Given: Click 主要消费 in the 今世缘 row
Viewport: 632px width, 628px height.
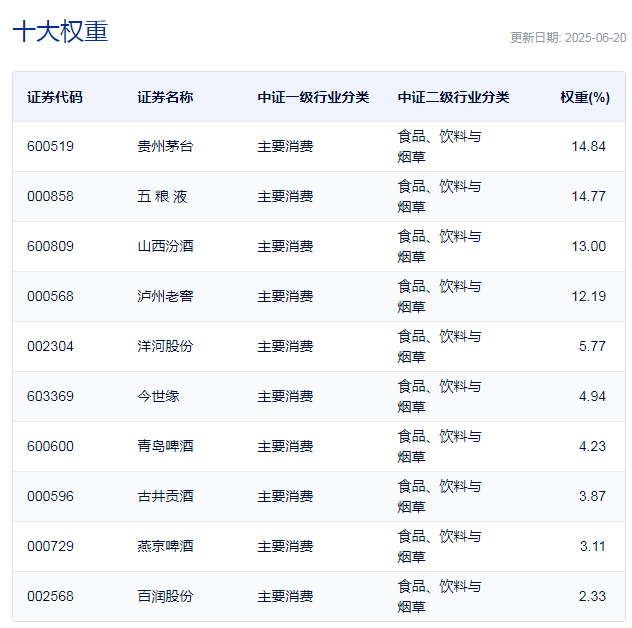Looking at the screenshot, I should click(x=285, y=396).
